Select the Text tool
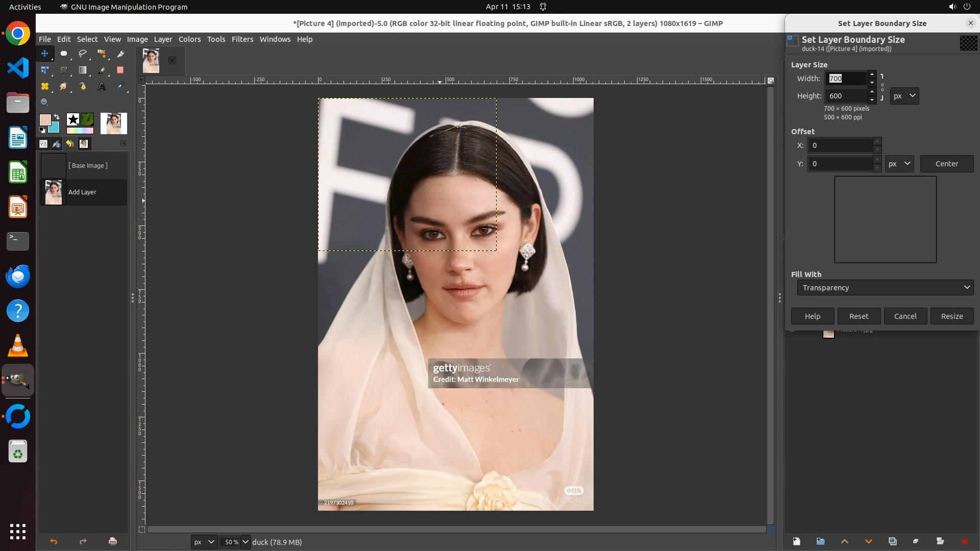This screenshot has width=980, height=551. tap(102, 87)
